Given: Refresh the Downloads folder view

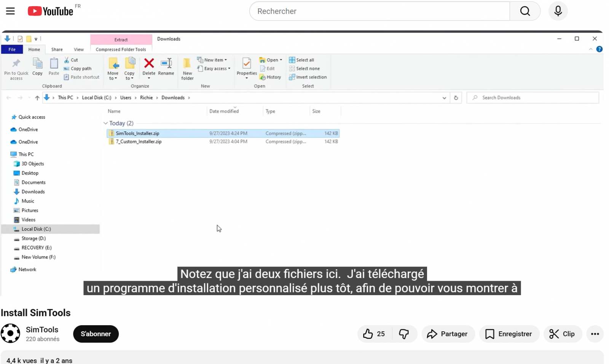Looking at the screenshot, I should point(456,98).
